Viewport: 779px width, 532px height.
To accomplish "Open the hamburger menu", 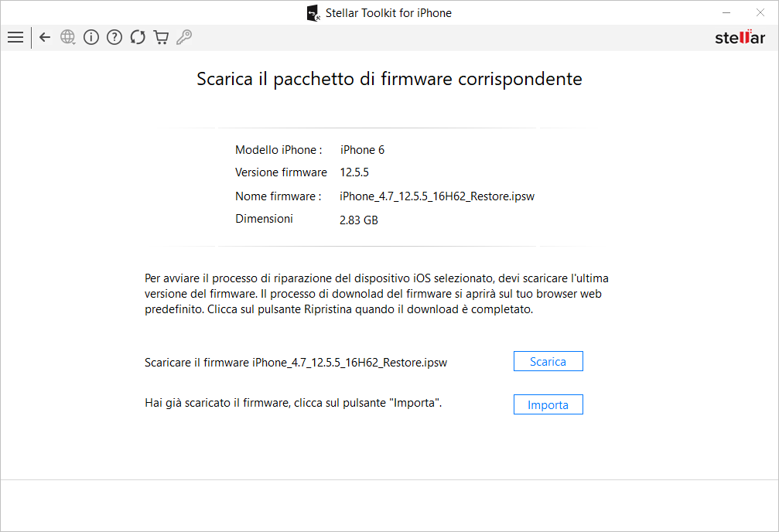I will [15, 37].
